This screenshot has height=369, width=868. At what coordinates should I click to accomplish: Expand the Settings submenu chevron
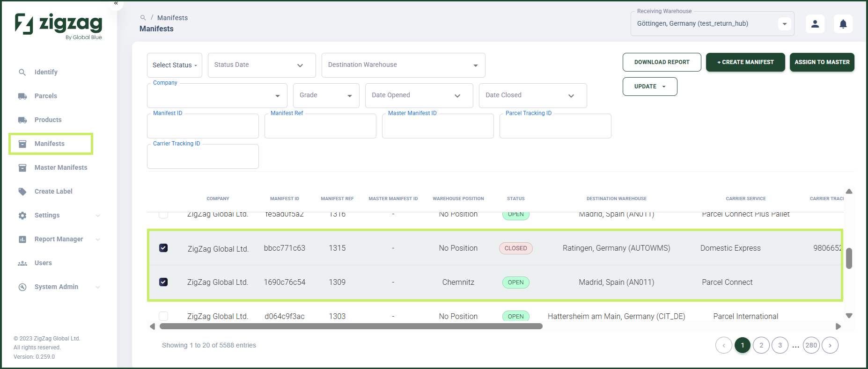98,215
